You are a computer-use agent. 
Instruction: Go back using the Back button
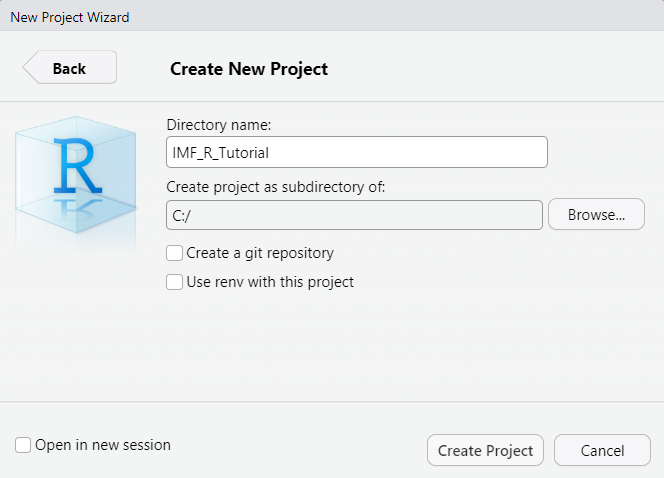click(x=70, y=67)
